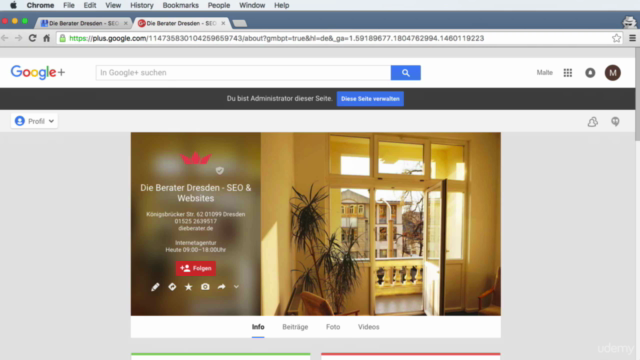This screenshot has height=360, width=640.
Task: Click the phone number 01525 2639517
Action: [x=196, y=221]
